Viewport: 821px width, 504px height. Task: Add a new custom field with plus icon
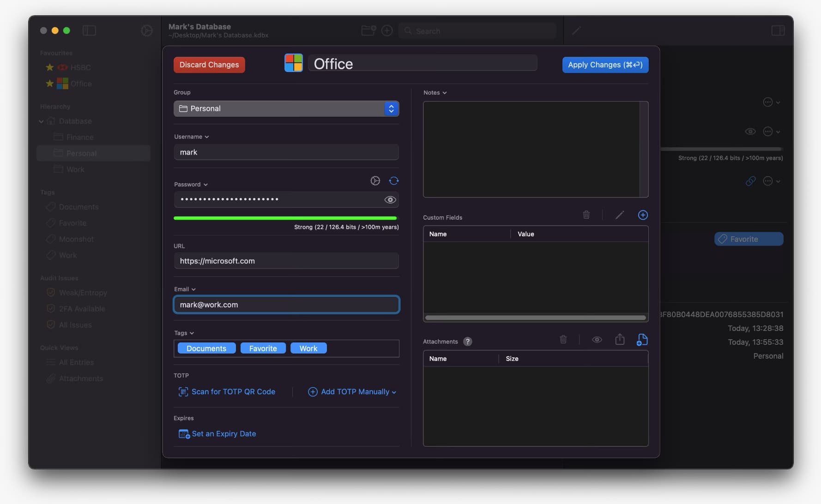[642, 215]
